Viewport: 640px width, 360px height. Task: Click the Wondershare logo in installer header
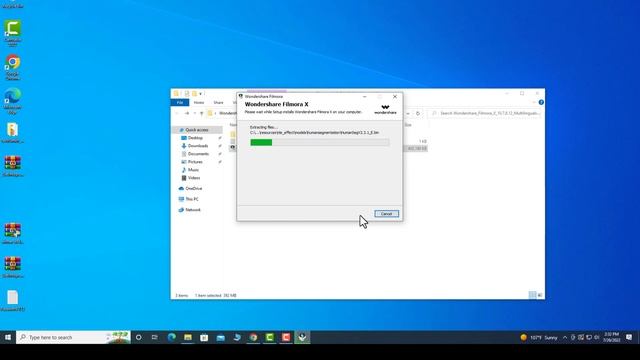pyautogui.click(x=385, y=109)
